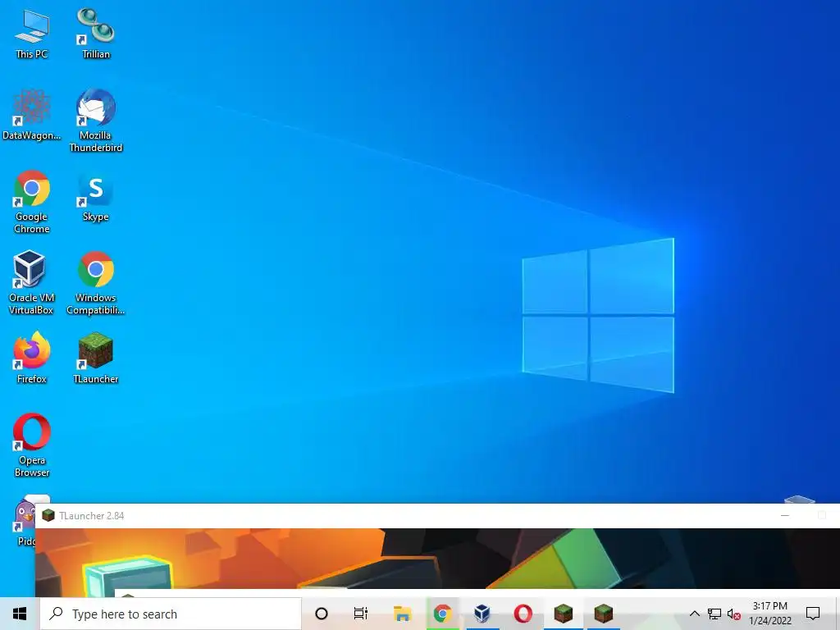Switch to Chrome in the taskbar
Image resolution: width=840 pixels, height=630 pixels.
point(442,614)
